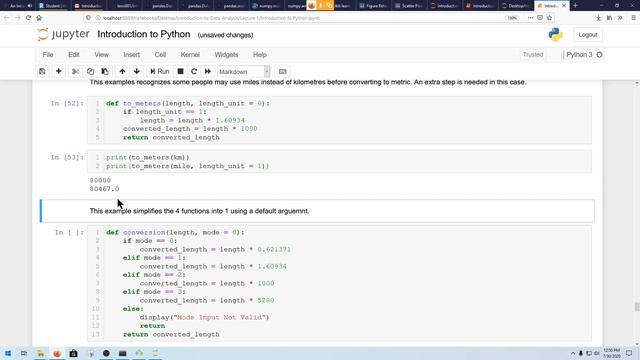Open the Insert menu

(131, 55)
